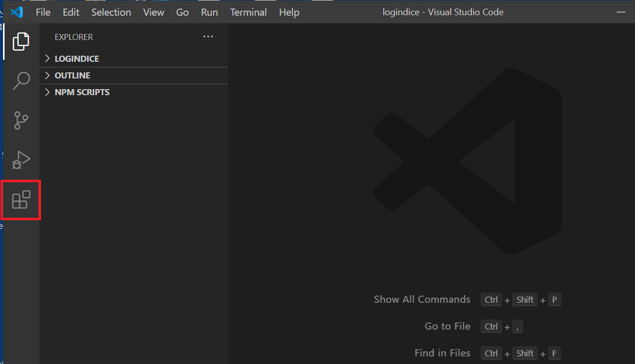
Task: Open the Run and Debug view icon
Action: pos(21,160)
